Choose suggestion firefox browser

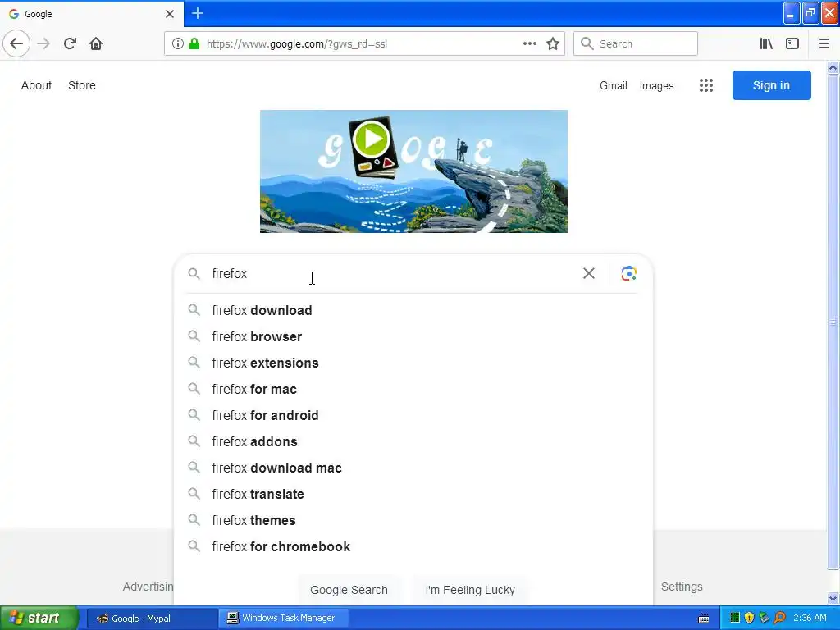point(413,336)
